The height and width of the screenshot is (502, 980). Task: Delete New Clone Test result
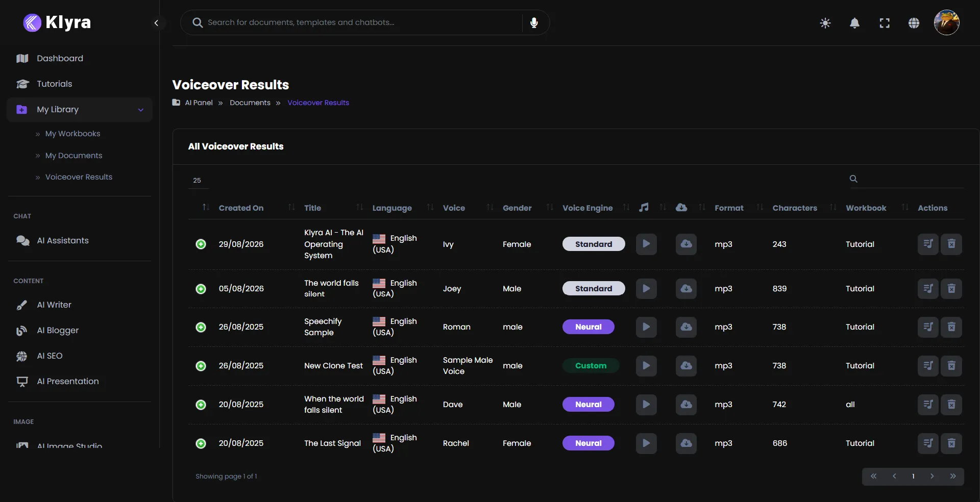coord(951,366)
